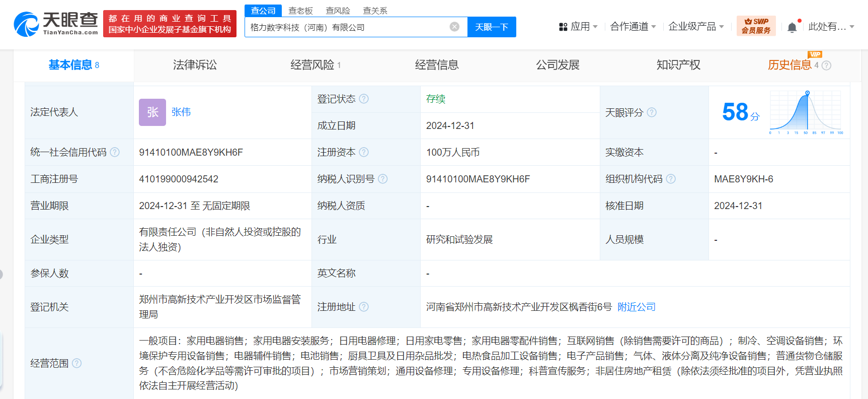Click registered capital 100万人民币
868x399 pixels.
453,152
